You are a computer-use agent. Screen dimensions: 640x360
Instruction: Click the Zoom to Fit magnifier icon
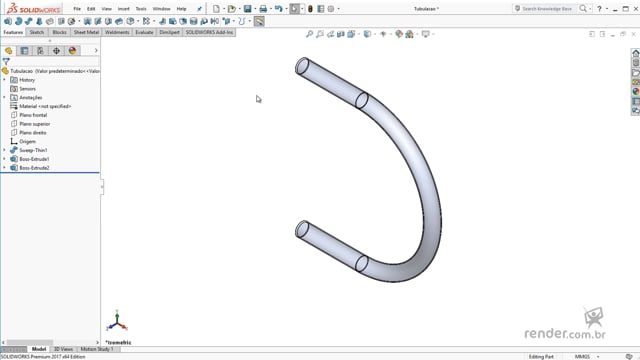pyautogui.click(x=309, y=34)
